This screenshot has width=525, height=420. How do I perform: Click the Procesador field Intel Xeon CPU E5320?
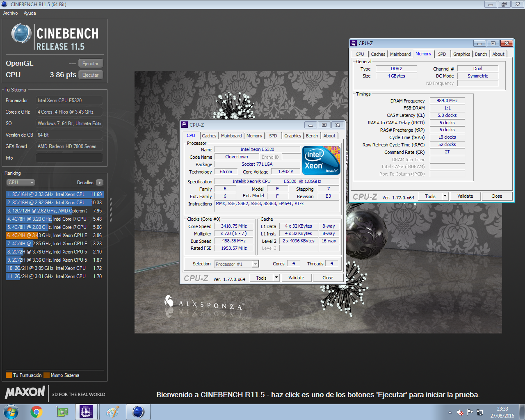(69, 100)
